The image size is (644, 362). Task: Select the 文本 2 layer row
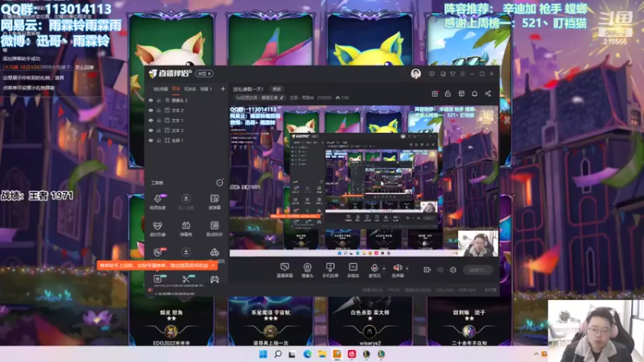pyautogui.click(x=186, y=110)
